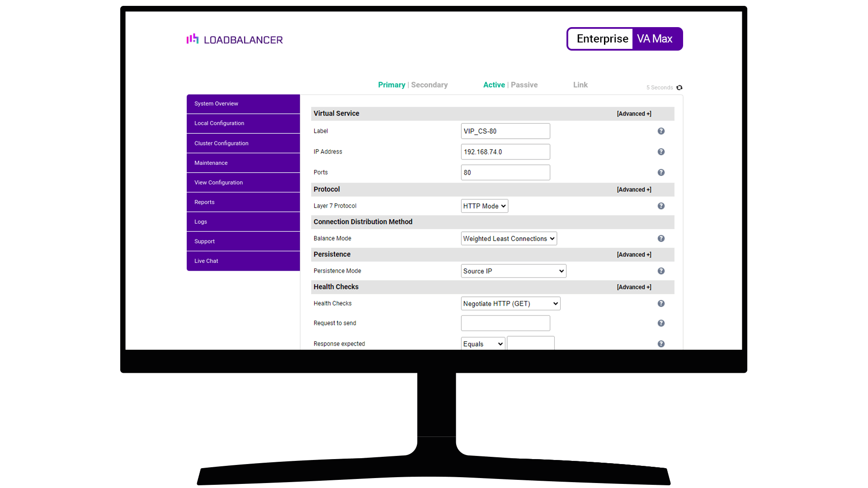The image size is (868, 488).
Task: Expand Advanced settings under Persistence
Action: point(633,254)
